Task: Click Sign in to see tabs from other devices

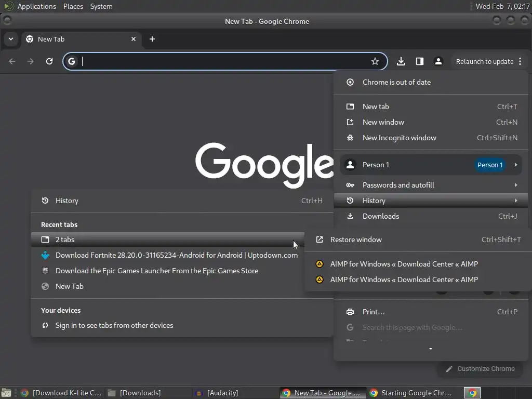Action: pyautogui.click(x=182, y=325)
